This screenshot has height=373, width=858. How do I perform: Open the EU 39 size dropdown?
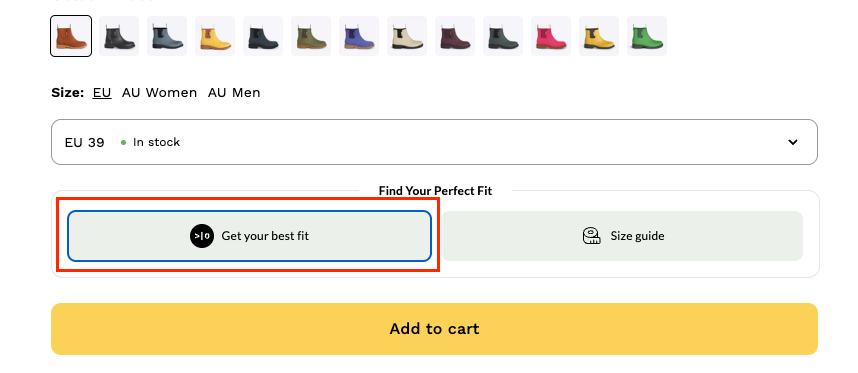click(434, 142)
